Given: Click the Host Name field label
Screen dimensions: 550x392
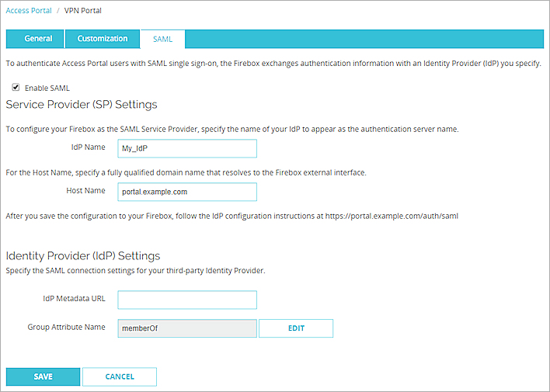Looking at the screenshot, I should click(85, 191).
